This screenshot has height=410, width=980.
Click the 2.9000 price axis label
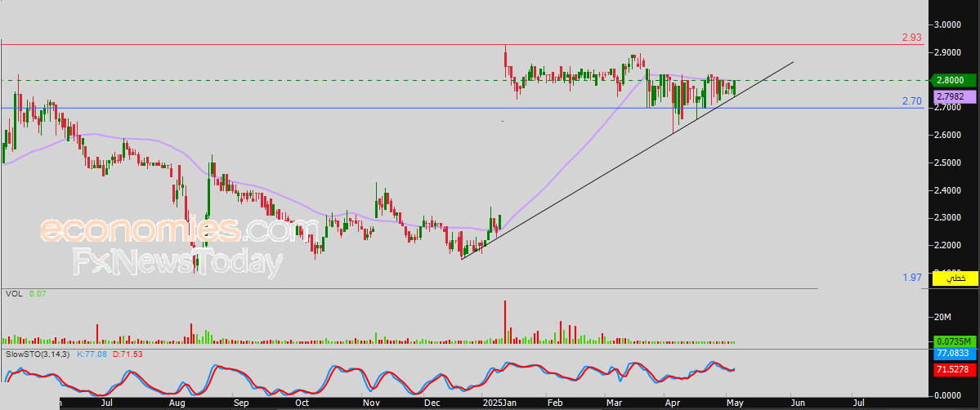948,52
